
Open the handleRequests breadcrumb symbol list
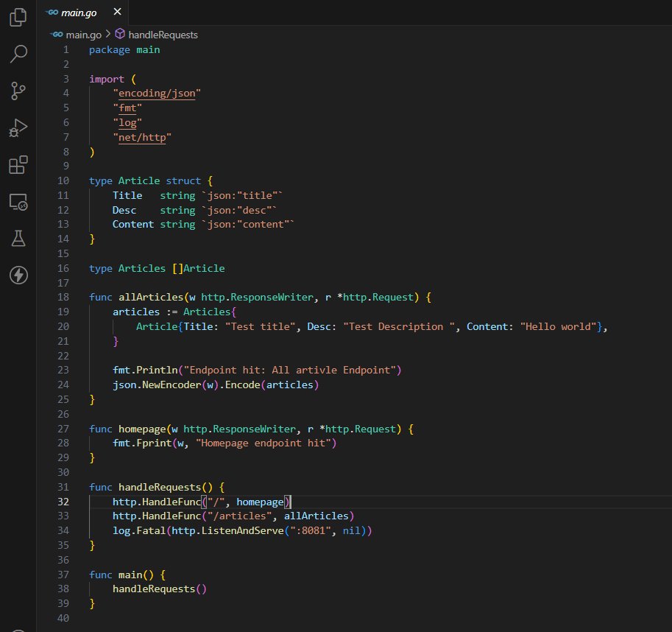[x=166, y=34]
